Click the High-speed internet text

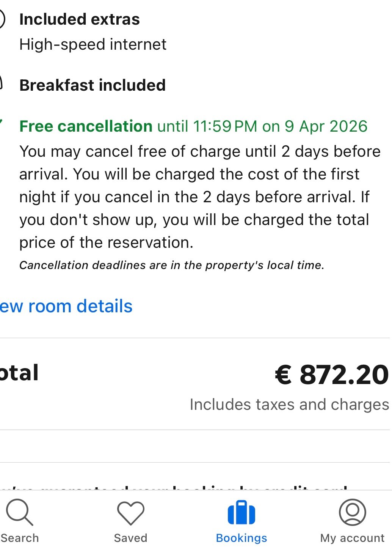coord(93,44)
